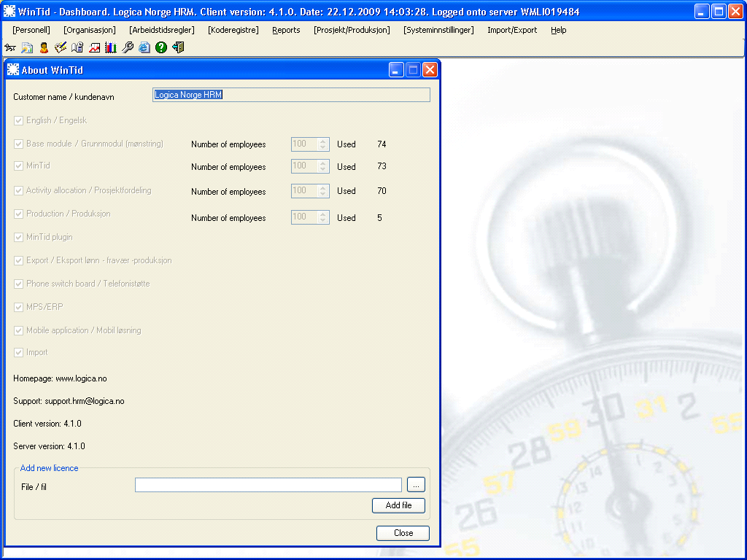Click the Close button in About dialog
747x560 pixels.
403,533
